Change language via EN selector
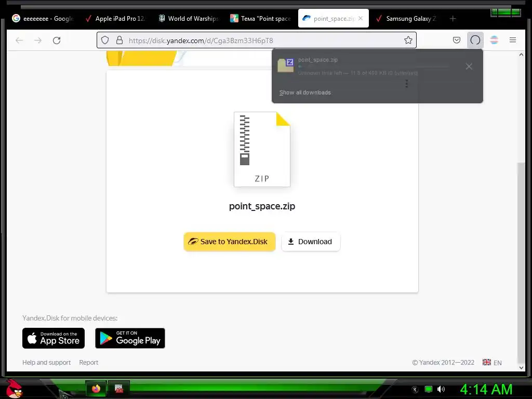The image size is (532, 399). (492, 362)
